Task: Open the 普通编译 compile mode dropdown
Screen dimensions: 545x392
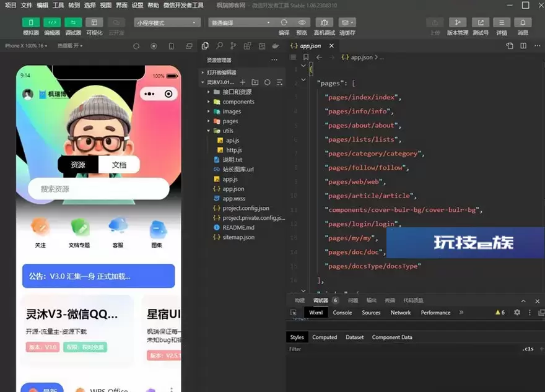Action: tap(240, 23)
